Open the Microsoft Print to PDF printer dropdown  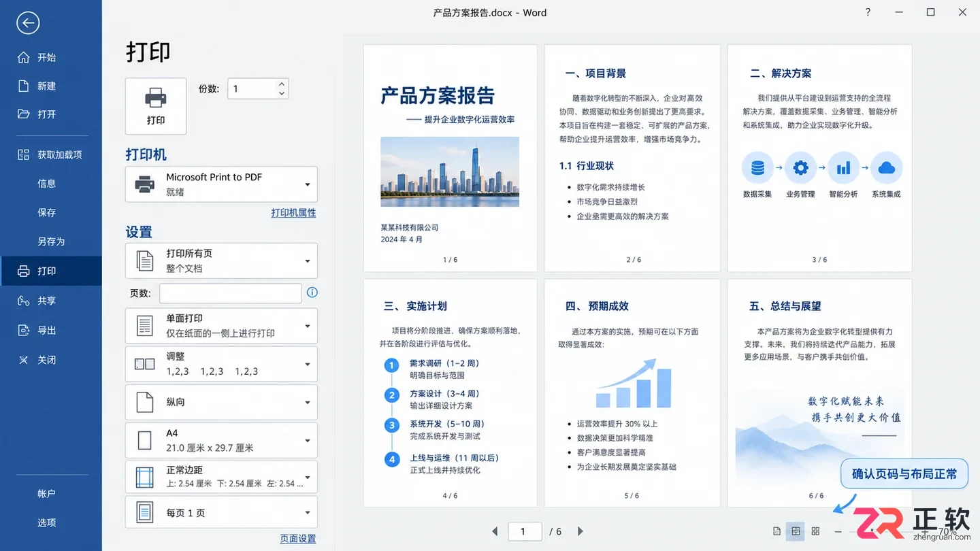[221, 184]
